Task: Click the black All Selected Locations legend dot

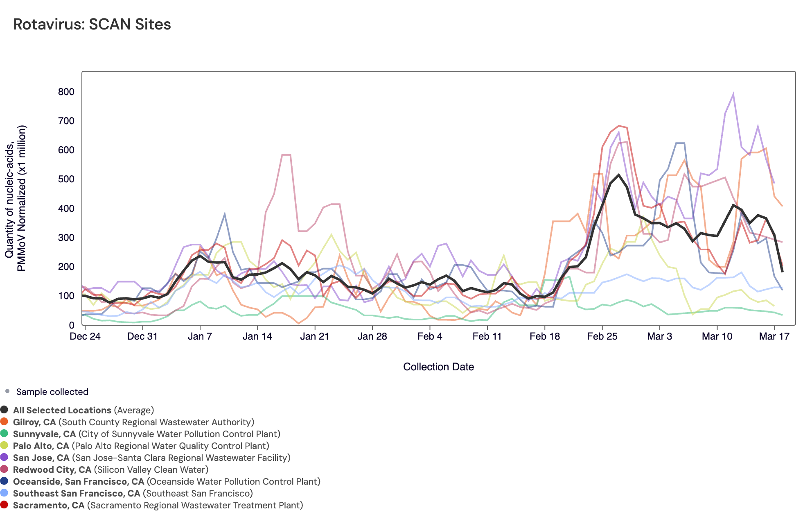Action: (4, 410)
